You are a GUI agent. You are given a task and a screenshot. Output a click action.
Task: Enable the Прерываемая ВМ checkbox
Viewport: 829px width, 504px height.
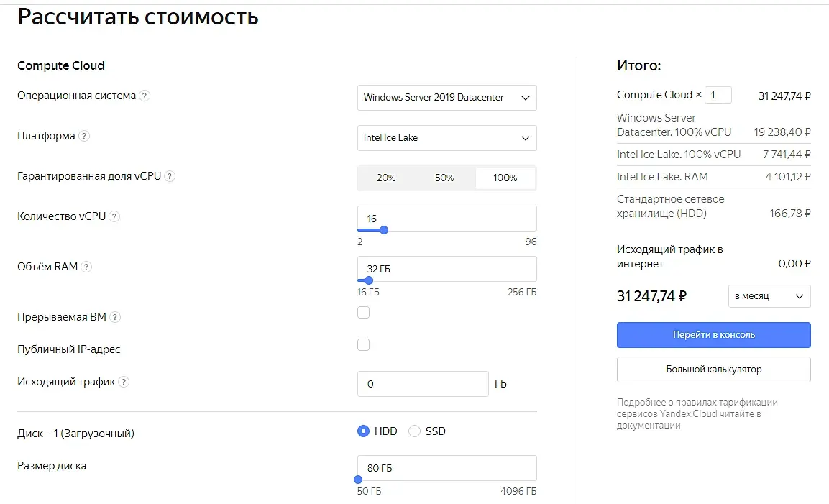363,313
